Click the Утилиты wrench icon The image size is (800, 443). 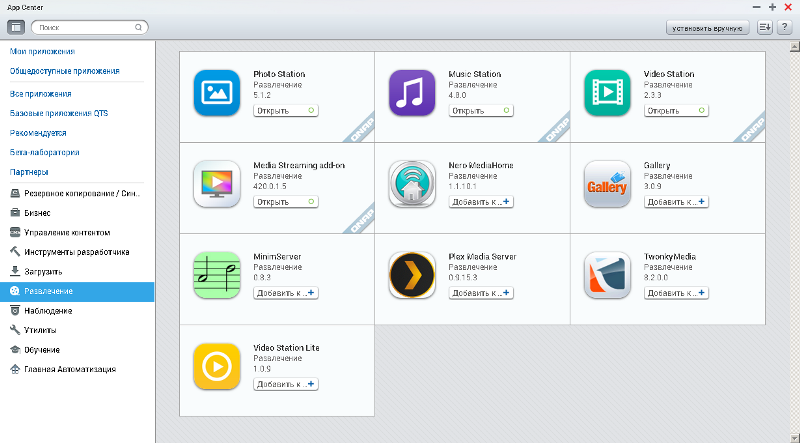[15, 330]
